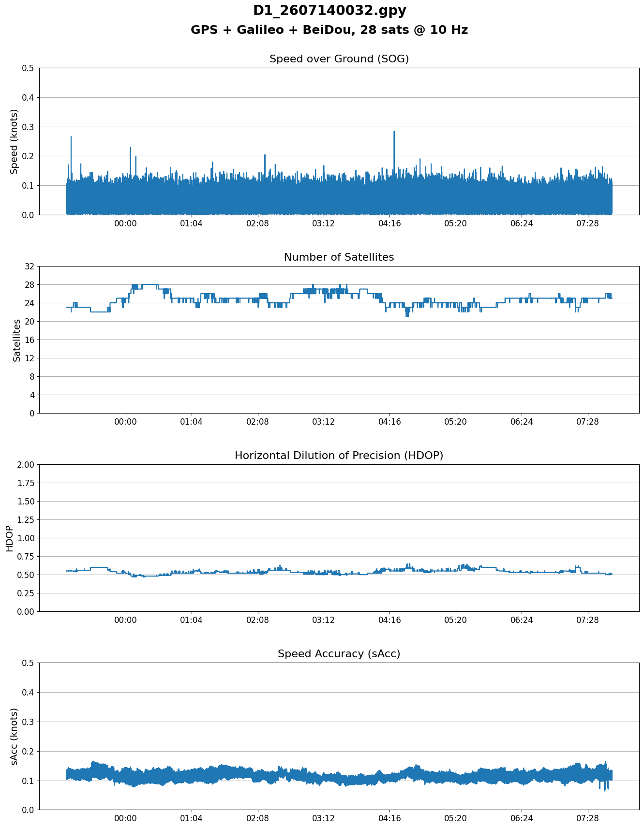This screenshot has width=644, height=828.
Task: Select the Horizontal Dilution of Precision title
Action: coord(339,456)
